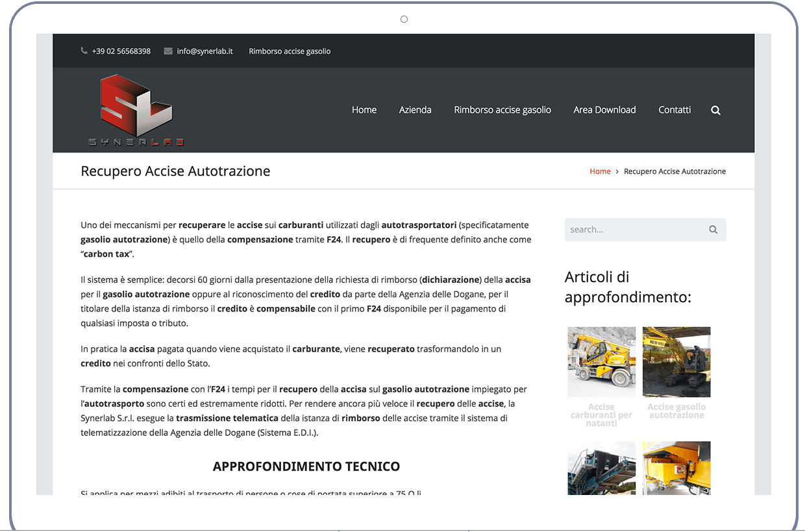
Task: Navigate to Area Download
Action: point(604,110)
